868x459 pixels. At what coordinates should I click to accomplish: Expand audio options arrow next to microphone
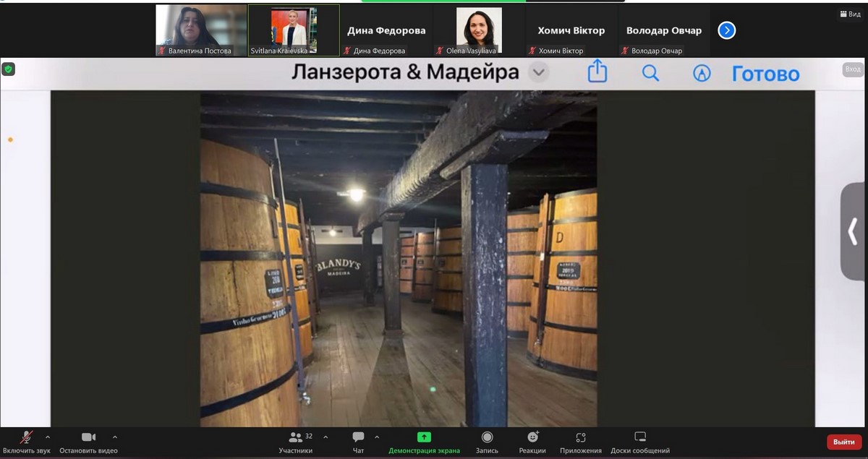coord(48,437)
